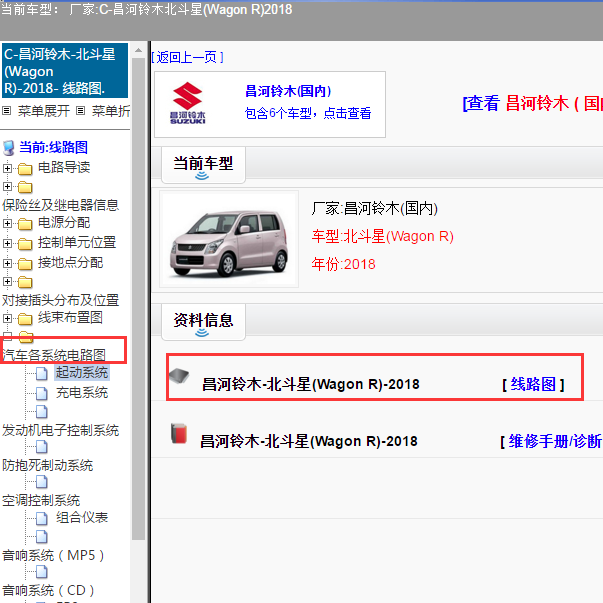This screenshot has height=603, width=603.
Task: Click the 菜单展开 text
Action: [43, 111]
